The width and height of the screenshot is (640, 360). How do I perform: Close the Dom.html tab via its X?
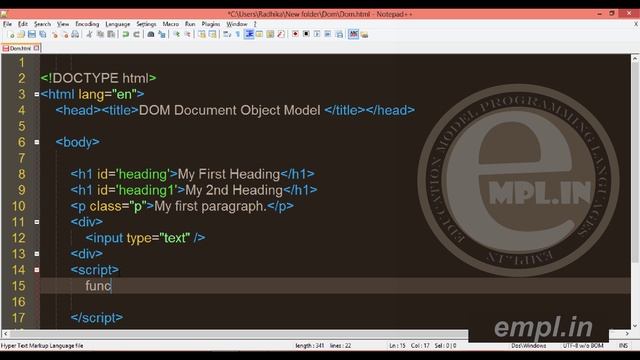click(36, 48)
